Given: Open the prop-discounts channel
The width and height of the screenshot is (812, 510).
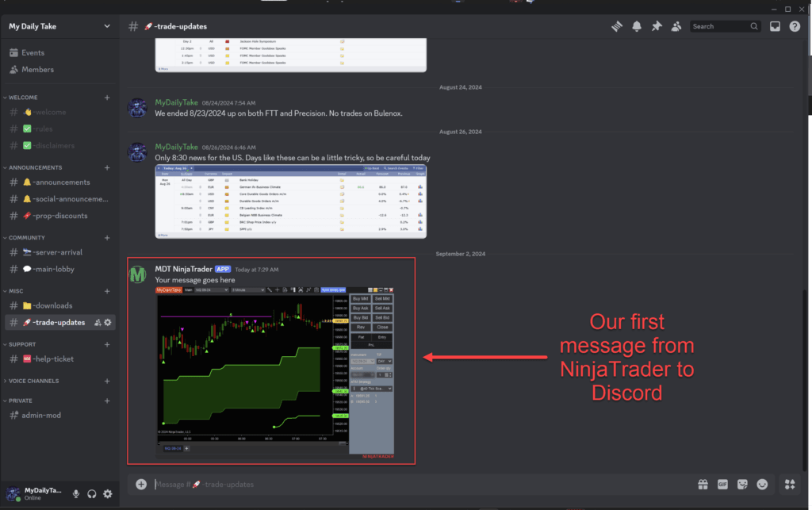Looking at the screenshot, I should (x=59, y=216).
